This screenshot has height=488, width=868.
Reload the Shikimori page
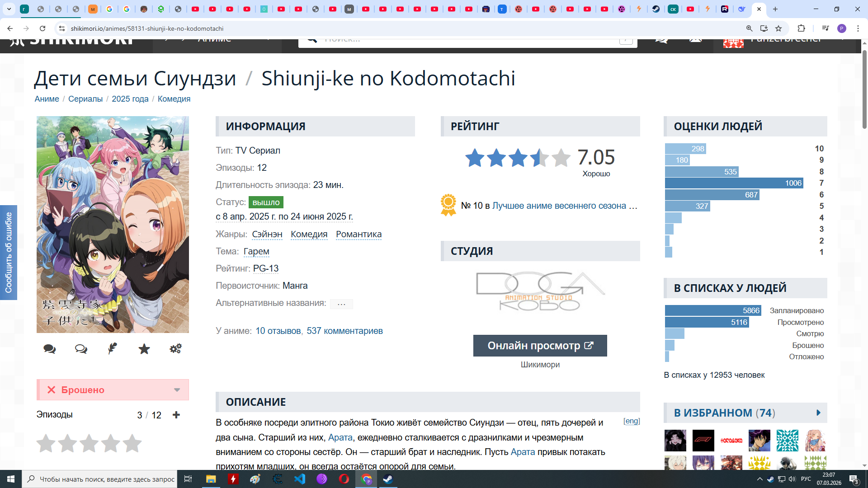pyautogui.click(x=42, y=28)
